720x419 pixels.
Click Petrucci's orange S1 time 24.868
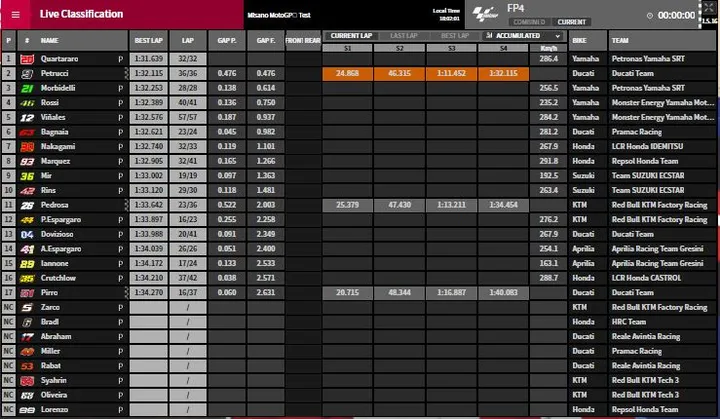[348, 74]
